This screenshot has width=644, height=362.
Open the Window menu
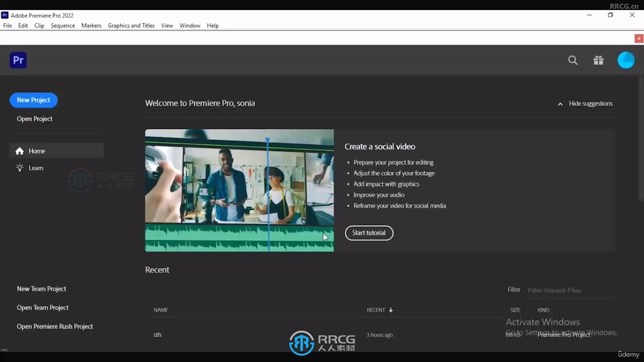click(190, 25)
